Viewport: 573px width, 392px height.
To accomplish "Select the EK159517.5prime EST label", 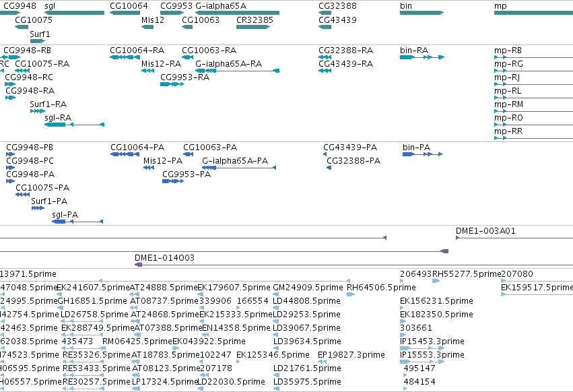I will click(x=537, y=288).
